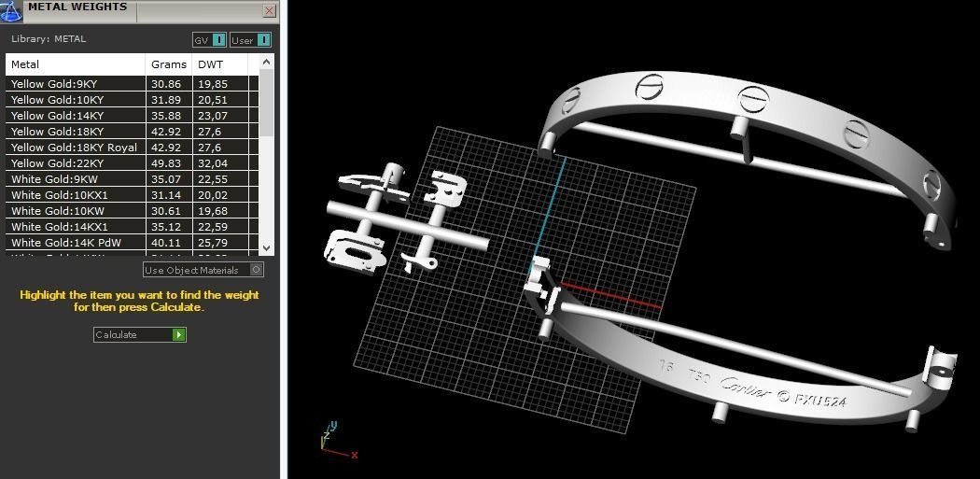The height and width of the screenshot is (479, 980).
Task: Select the Yellow Gold:22KY row
Action: click(x=132, y=163)
